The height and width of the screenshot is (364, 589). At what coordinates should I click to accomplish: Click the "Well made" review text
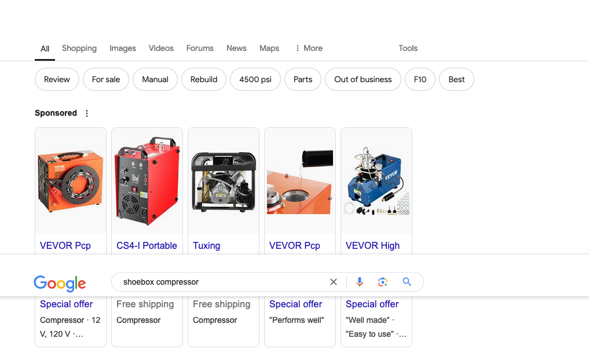click(368, 320)
